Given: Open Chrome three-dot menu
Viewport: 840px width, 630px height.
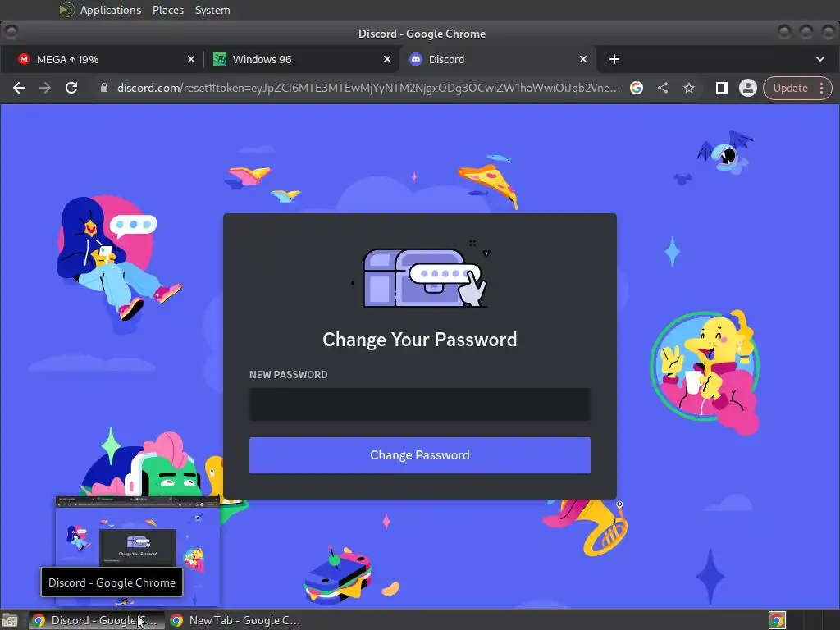Looking at the screenshot, I should (822, 88).
